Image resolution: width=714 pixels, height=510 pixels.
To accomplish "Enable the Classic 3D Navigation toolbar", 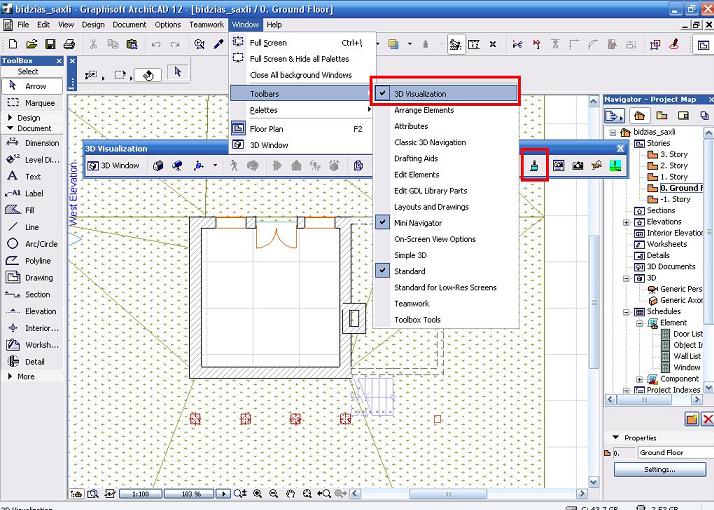I will (446, 143).
